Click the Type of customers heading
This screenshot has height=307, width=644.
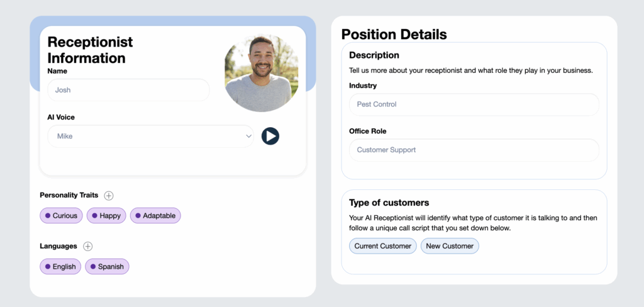point(389,203)
